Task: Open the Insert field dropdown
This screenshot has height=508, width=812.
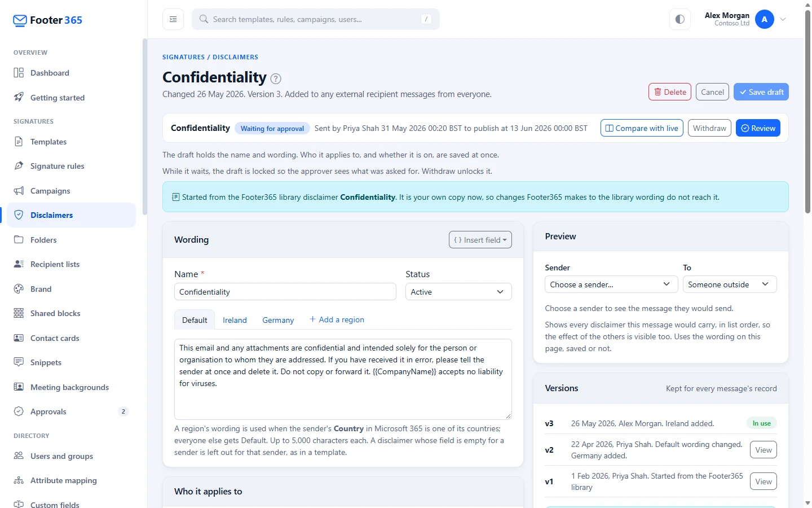Action: click(480, 240)
